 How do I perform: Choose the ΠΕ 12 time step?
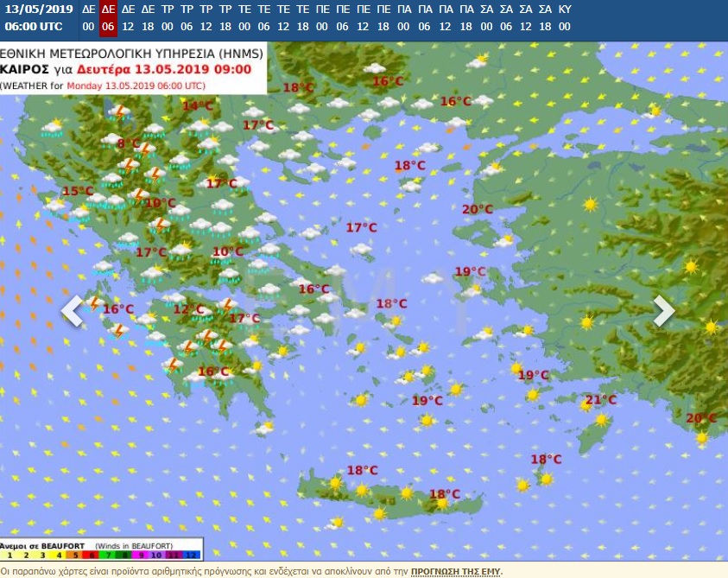coord(363,18)
